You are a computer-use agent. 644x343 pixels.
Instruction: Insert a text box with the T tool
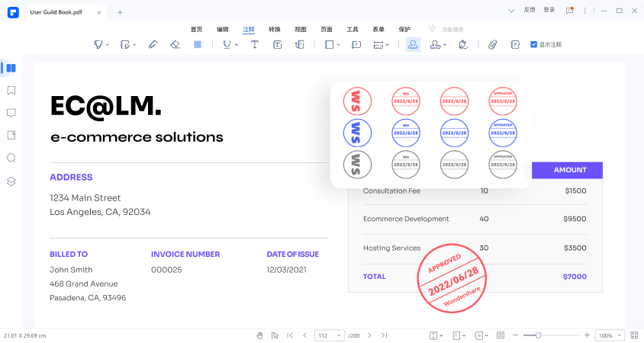point(255,45)
